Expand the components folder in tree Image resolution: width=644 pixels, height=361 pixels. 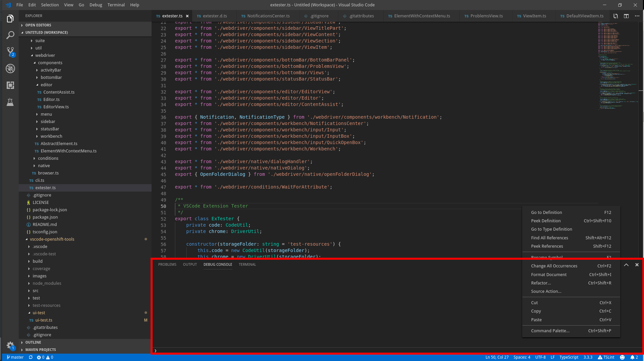[x=49, y=63]
